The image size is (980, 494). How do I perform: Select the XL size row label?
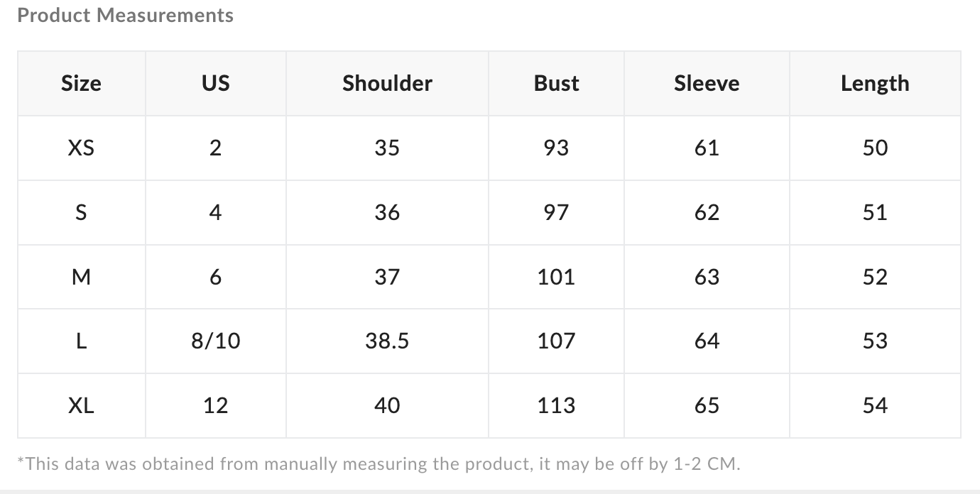tap(81, 405)
